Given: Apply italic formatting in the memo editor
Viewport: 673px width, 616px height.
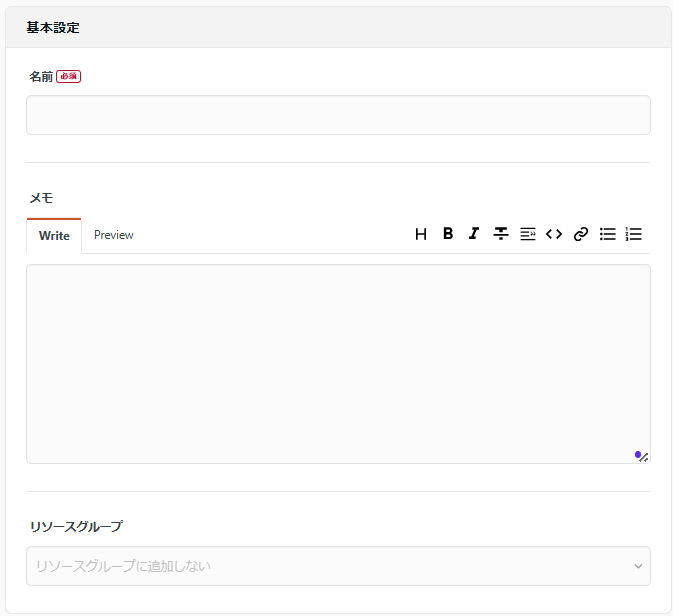Looking at the screenshot, I should click(x=474, y=234).
